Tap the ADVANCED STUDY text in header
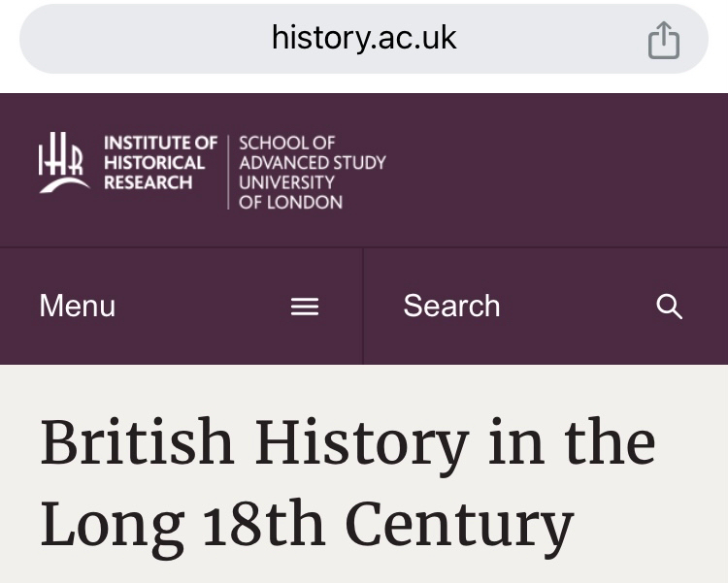The image size is (728, 583). pyautogui.click(x=312, y=162)
